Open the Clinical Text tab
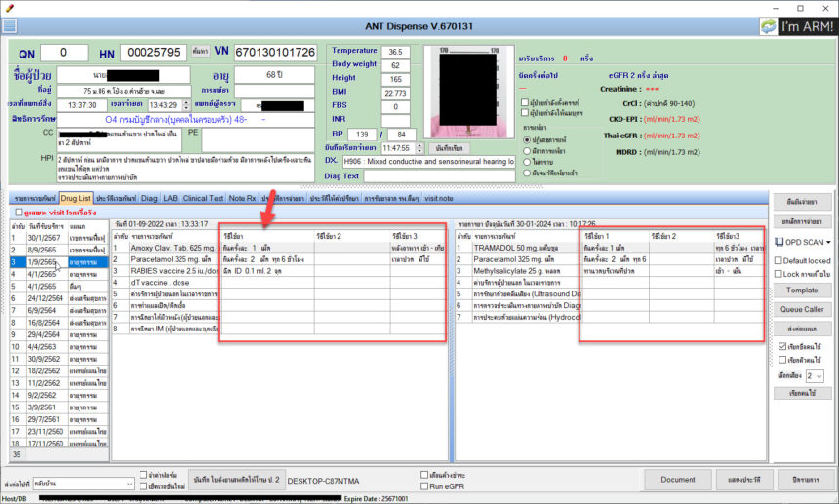Image resolution: width=839 pixels, height=504 pixels. click(203, 197)
